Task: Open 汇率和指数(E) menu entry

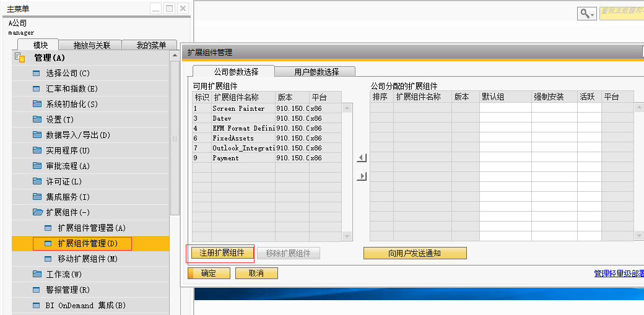Action: (90, 88)
